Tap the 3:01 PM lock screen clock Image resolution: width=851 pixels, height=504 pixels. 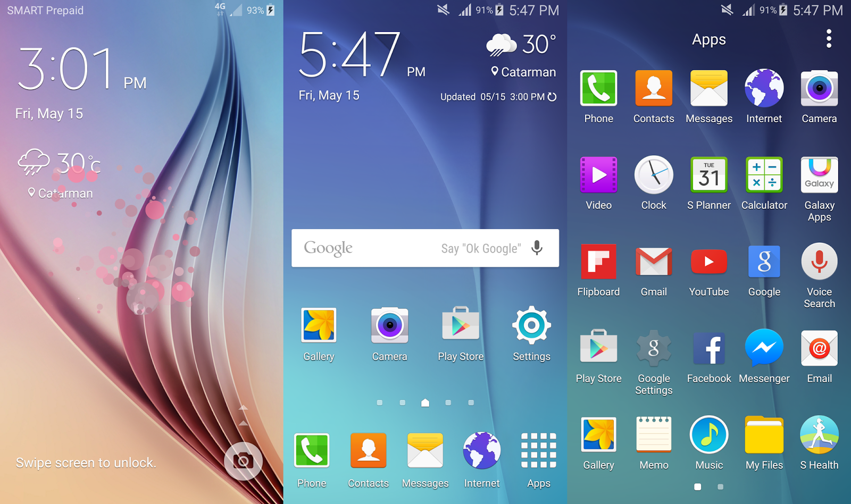[x=82, y=69]
